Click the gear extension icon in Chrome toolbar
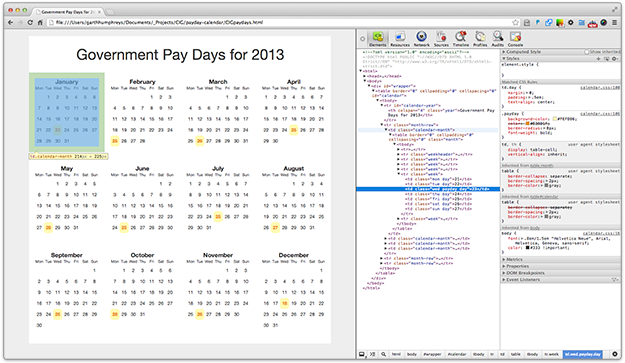 570,23
